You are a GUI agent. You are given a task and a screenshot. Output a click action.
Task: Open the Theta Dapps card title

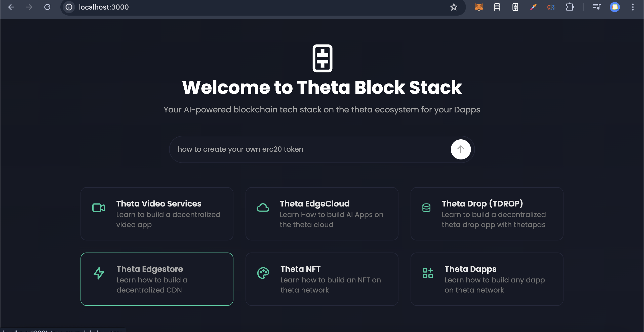[x=470, y=269]
